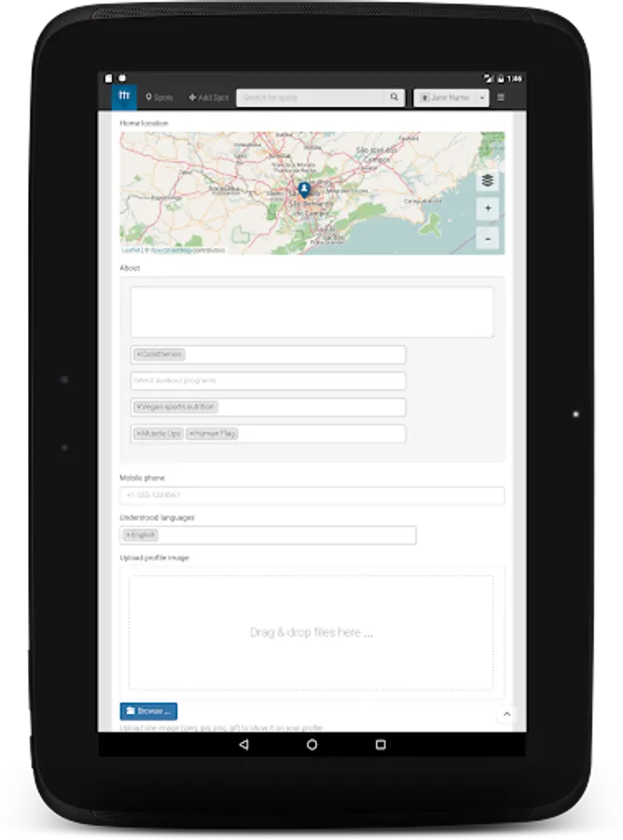Open the hamburger menu icon

coord(501,97)
